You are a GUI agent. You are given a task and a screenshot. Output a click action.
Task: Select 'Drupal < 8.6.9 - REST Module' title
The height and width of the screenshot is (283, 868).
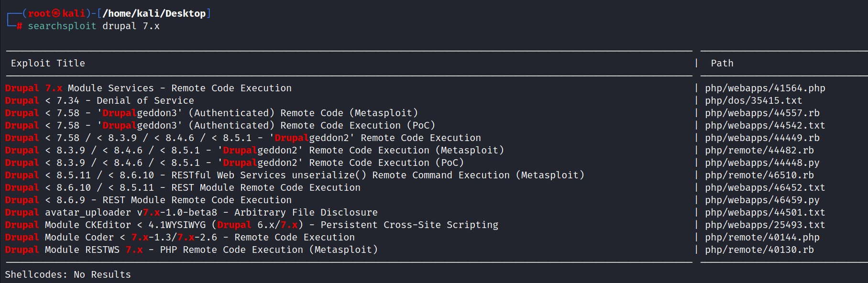(x=148, y=200)
